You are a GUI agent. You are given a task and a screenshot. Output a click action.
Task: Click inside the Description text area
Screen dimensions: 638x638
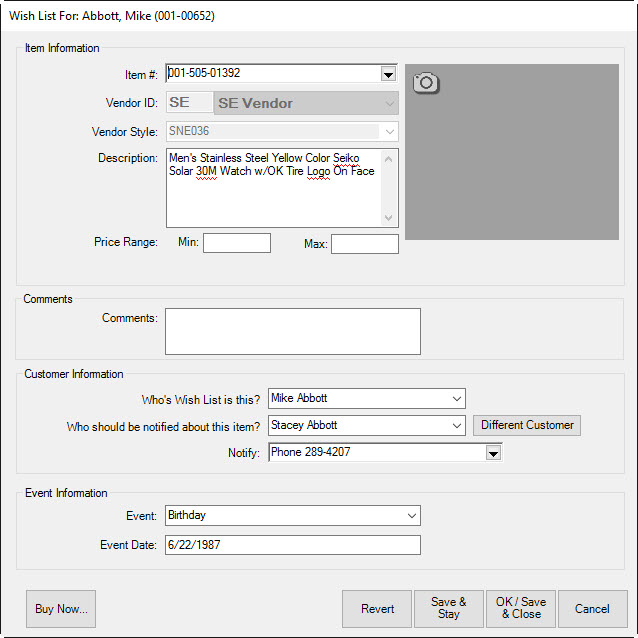point(274,200)
